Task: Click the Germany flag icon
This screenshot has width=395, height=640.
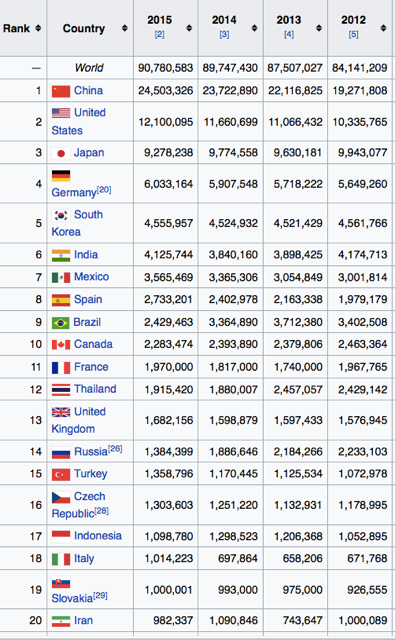Action: click(61, 176)
